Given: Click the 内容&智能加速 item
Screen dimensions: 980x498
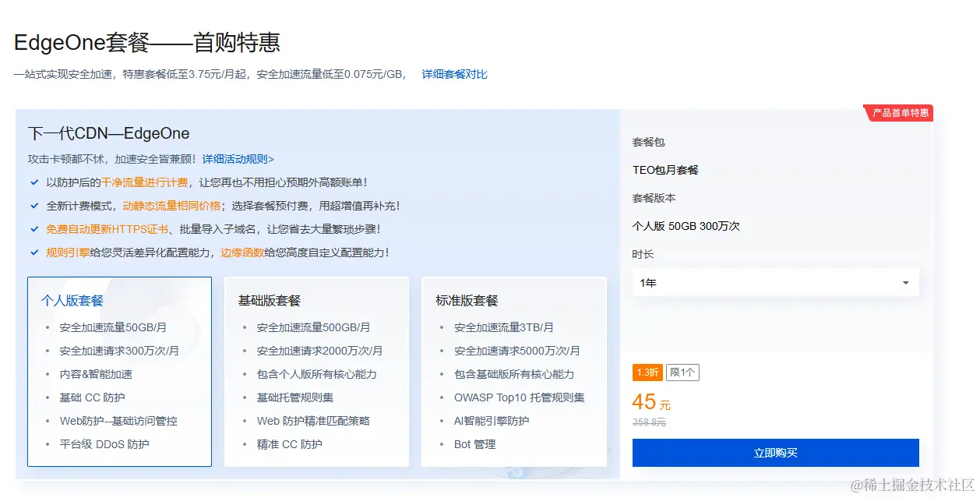Looking at the screenshot, I should click(96, 374).
